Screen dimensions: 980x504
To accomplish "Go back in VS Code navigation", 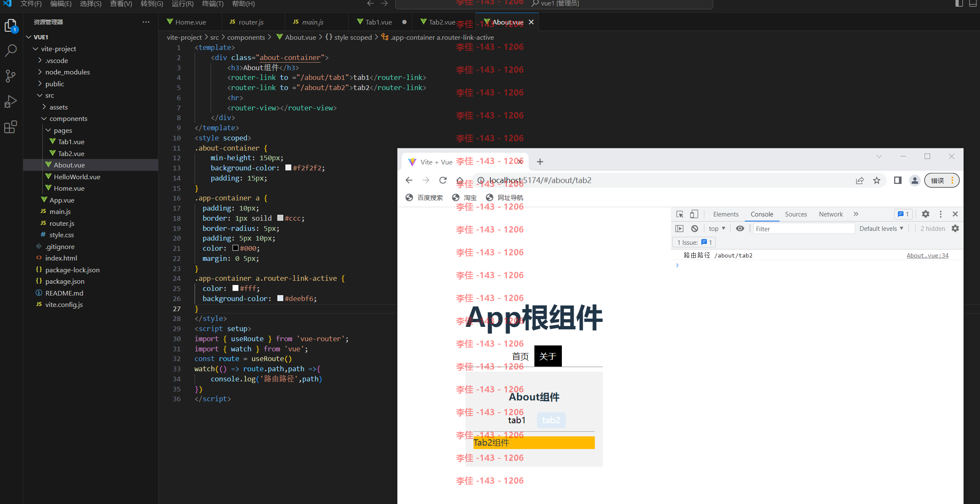I will coord(370,3).
